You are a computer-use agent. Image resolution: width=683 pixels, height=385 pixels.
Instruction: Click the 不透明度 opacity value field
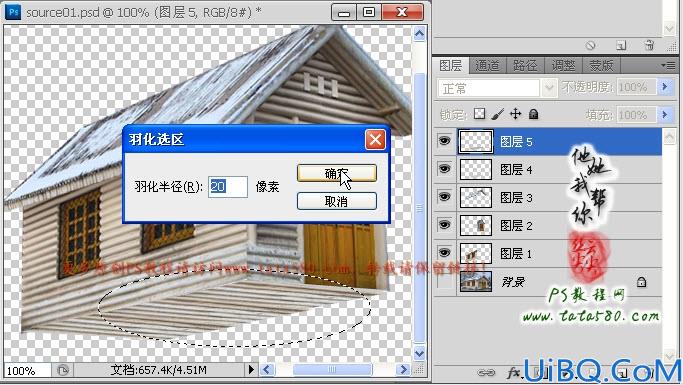(636, 88)
